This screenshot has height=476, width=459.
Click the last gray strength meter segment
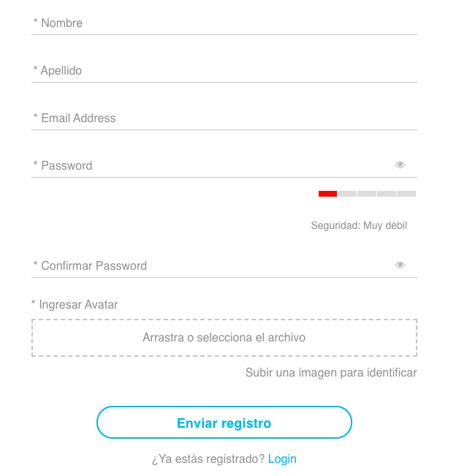406,194
